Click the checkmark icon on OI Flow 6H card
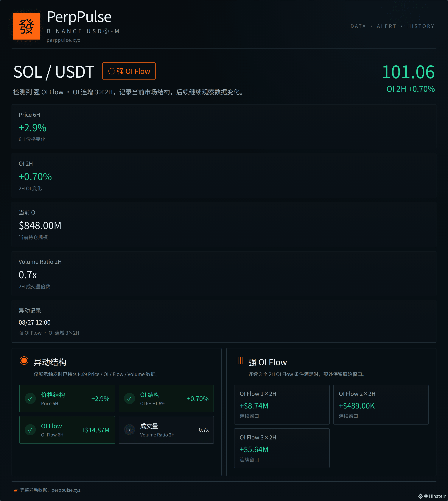Viewport: 448px width, 501px height. pos(30,430)
